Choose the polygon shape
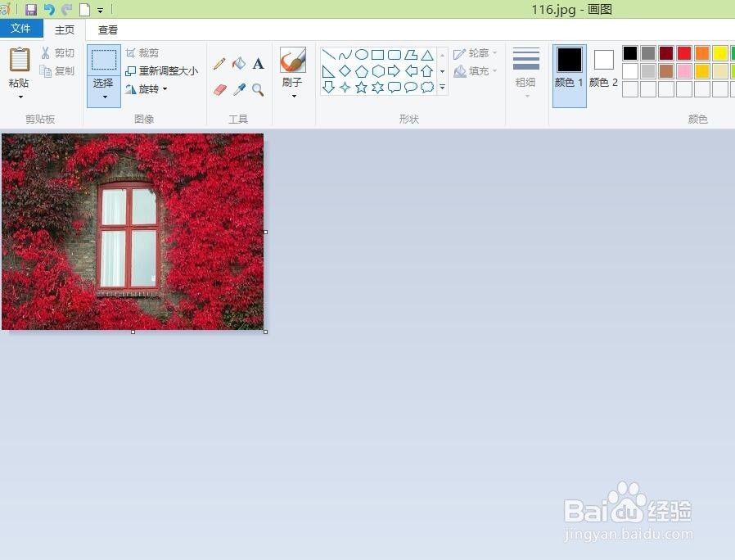This screenshot has height=560, width=735. coord(411,55)
